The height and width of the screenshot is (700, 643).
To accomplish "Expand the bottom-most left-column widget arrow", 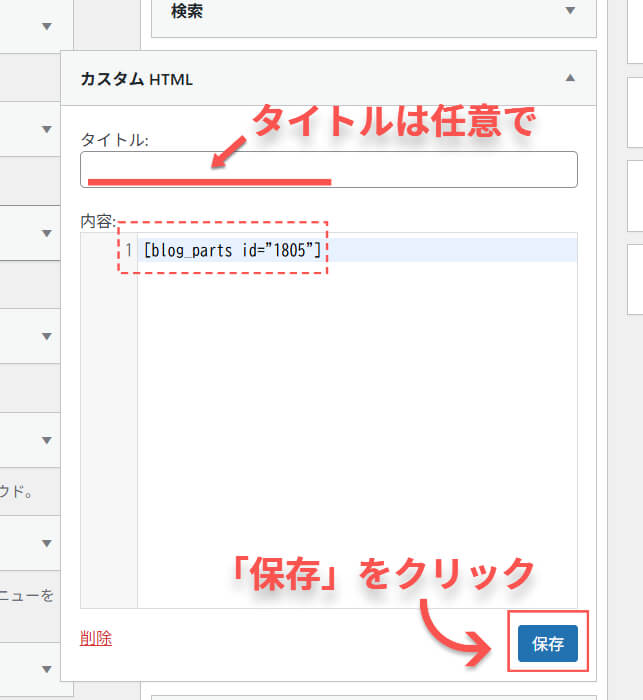I will coord(46,669).
